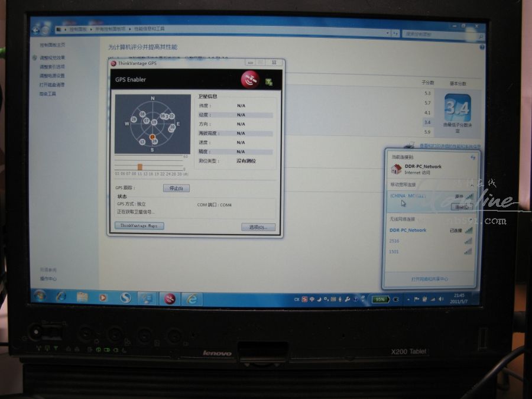The image size is (532, 399).
Task: Expand the breadcrumb arrow after 控制面板
Action: tap(91, 30)
